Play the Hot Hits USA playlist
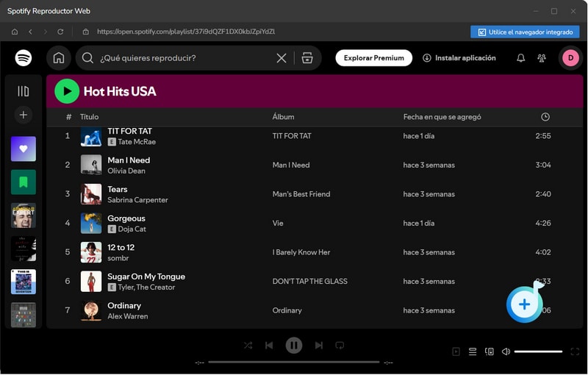The height and width of the screenshot is (375, 588). (x=67, y=91)
